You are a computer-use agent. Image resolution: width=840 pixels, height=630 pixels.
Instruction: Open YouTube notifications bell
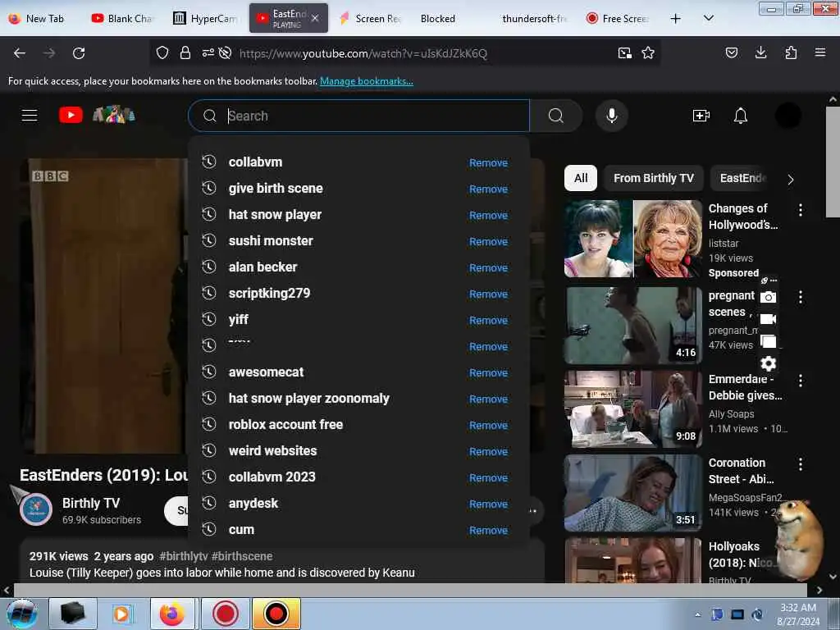(741, 116)
